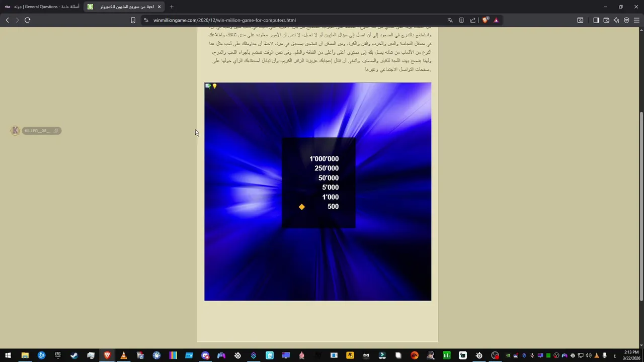Click the share page icon
This screenshot has height=362, width=644.
coord(473,20)
